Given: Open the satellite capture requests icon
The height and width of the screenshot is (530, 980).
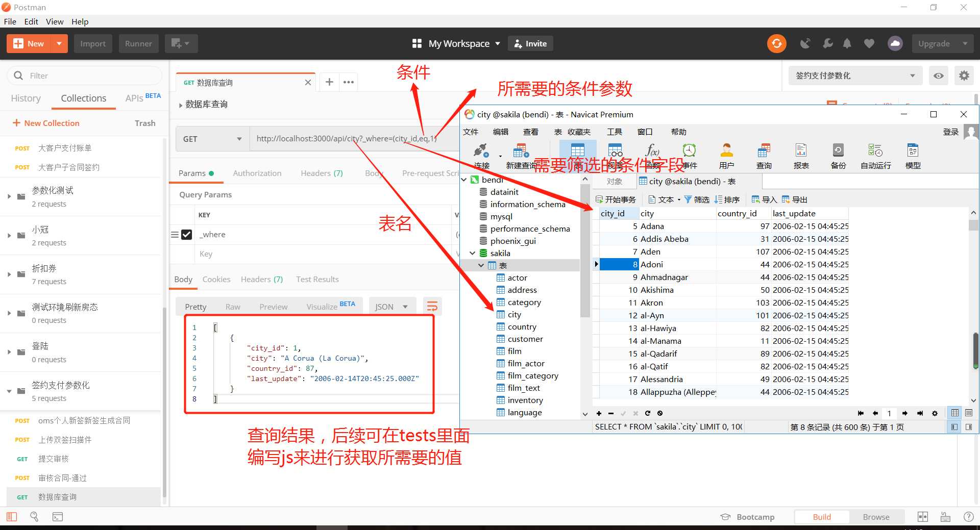Looking at the screenshot, I should (805, 44).
